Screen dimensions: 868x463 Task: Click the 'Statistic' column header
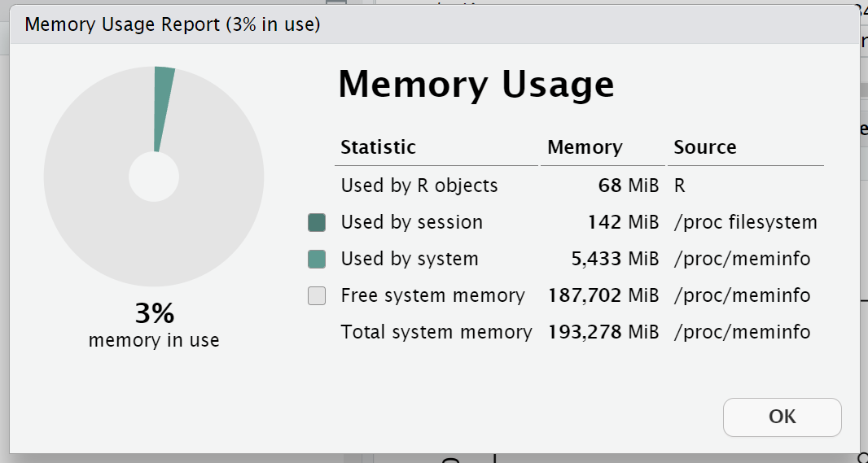[x=378, y=147]
